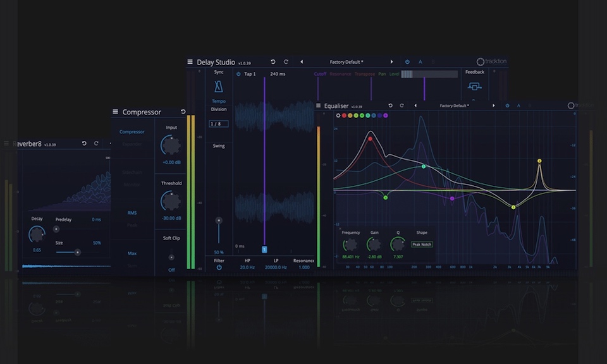Click the Reverber8 Decay knob
This screenshot has height=364, width=607.
click(x=37, y=234)
